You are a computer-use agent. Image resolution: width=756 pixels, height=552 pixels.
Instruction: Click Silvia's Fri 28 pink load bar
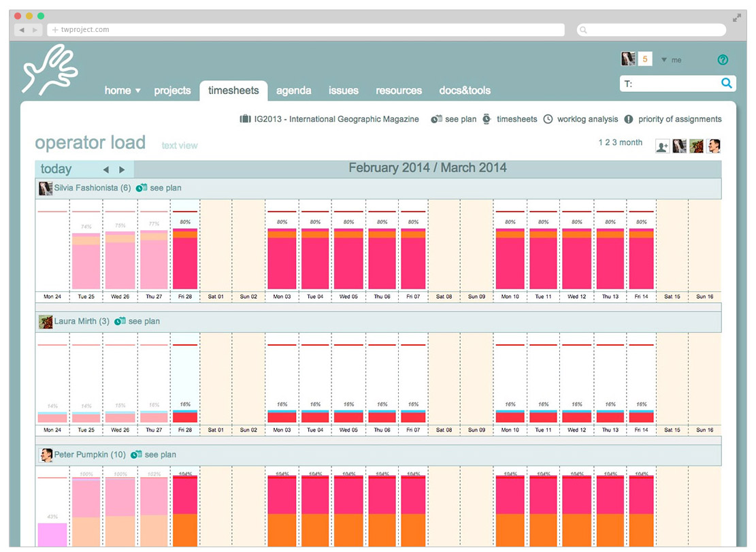coord(185,262)
